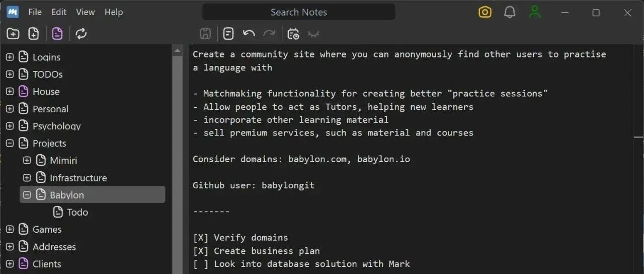Click the Search Notes field
Screen dimensions: 644x274
[299, 12]
